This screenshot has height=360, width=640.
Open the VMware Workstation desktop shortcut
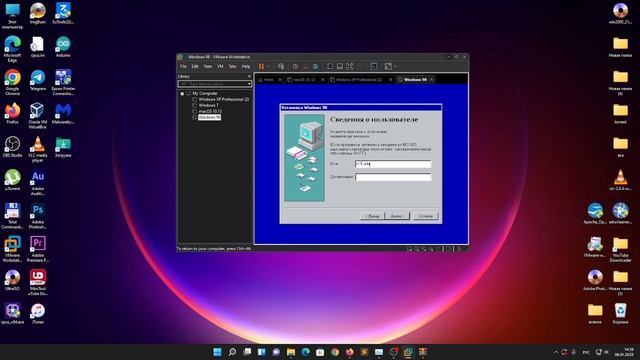(12, 249)
